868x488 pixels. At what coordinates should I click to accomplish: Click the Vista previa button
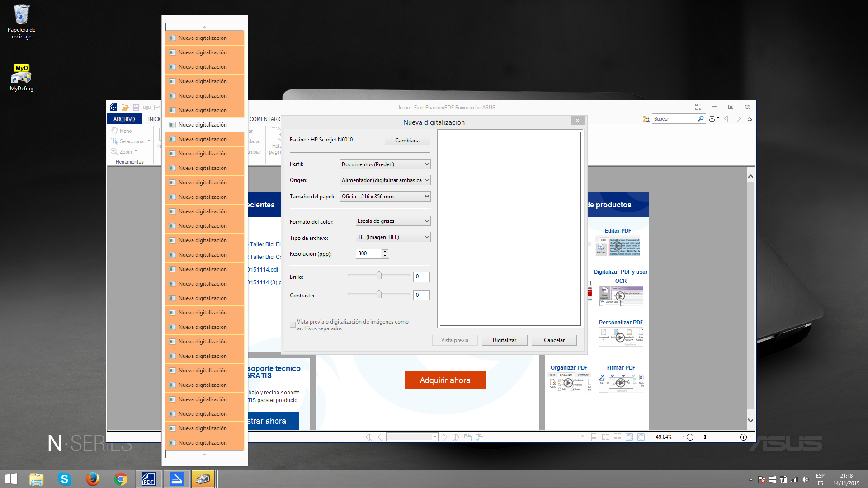point(455,340)
